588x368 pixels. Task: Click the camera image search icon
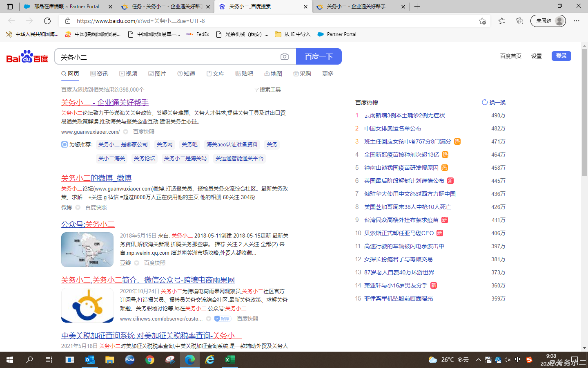pos(285,56)
